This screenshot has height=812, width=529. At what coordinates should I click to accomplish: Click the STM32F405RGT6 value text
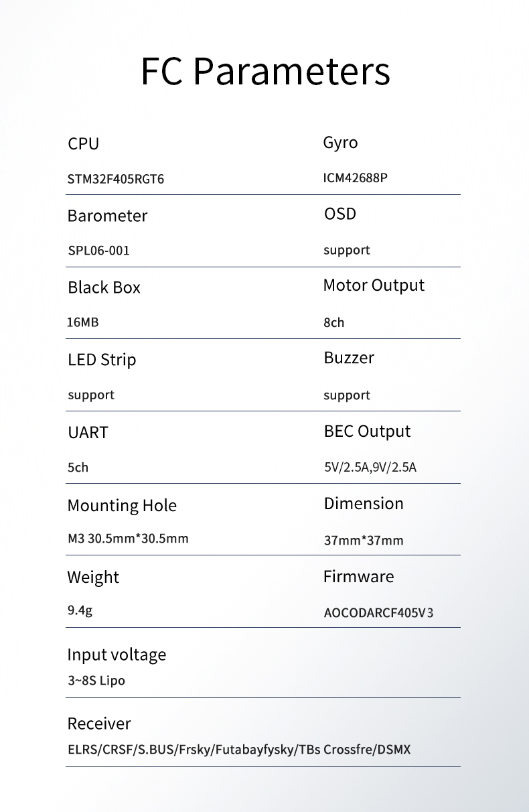click(116, 180)
